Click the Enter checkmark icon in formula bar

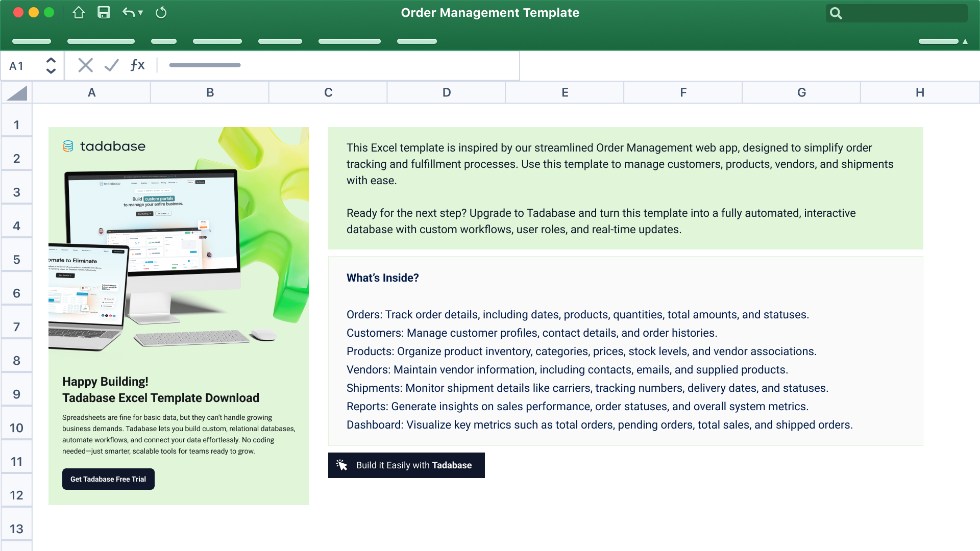[111, 65]
